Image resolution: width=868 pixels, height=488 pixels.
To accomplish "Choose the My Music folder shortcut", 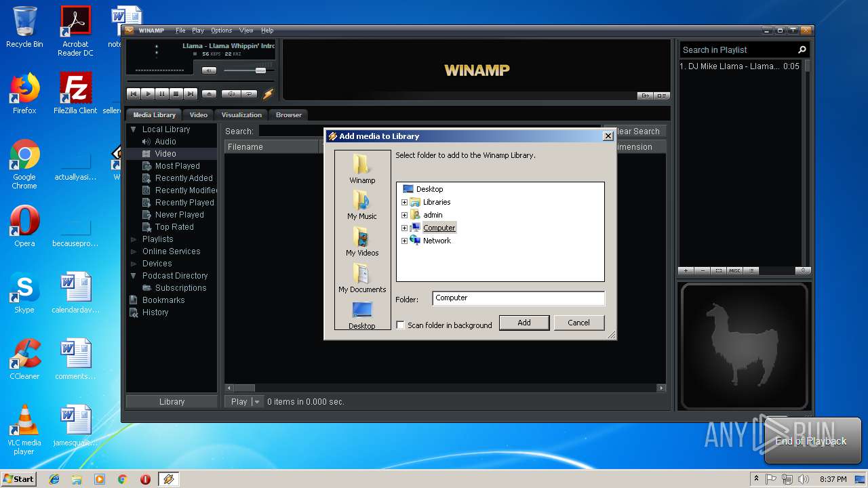I will (362, 205).
